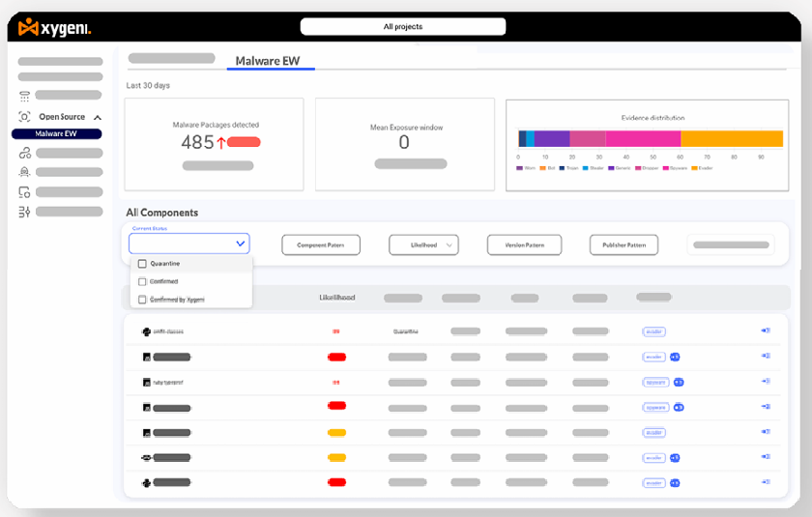The height and width of the screenshot is (517, 812).
Task: Expand the Likelihood dropdown filter
Action: click(423, 245)
